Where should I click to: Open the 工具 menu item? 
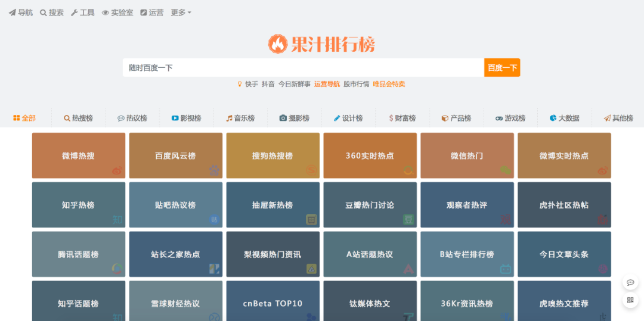pyautogui.click(x=83, y=13)
